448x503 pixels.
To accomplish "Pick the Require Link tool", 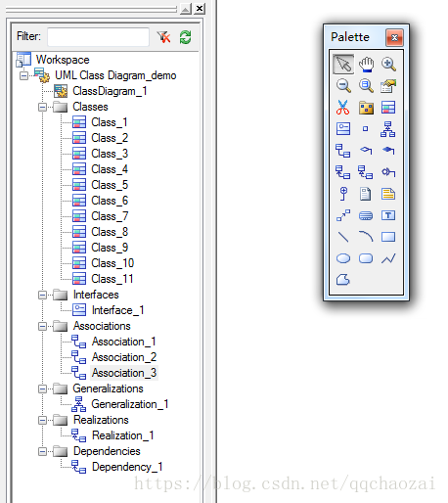I will 388,172.
